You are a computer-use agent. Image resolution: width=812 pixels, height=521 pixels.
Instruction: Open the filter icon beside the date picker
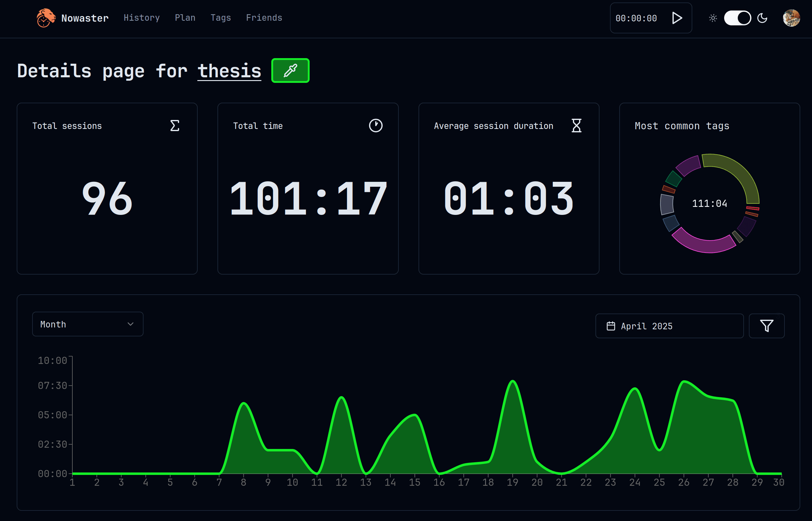[766, 326]
